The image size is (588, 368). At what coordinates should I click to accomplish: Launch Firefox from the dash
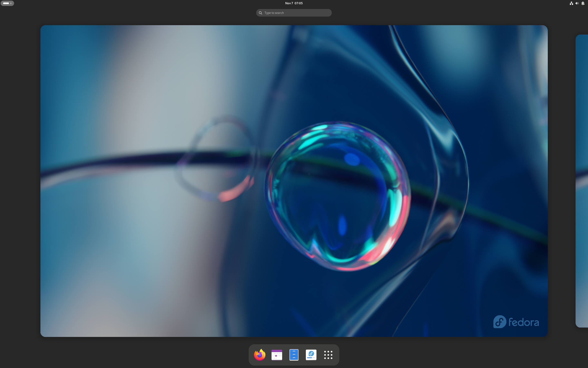pos(259,355)
